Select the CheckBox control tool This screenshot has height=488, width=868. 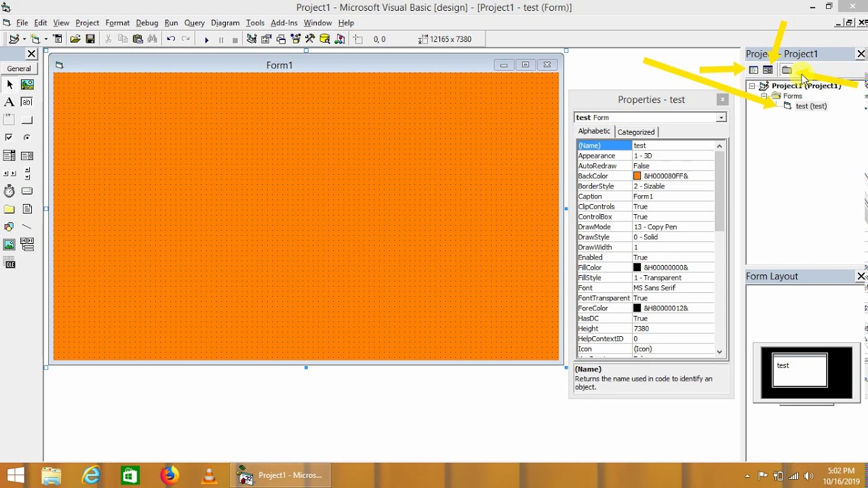[9, 138]
